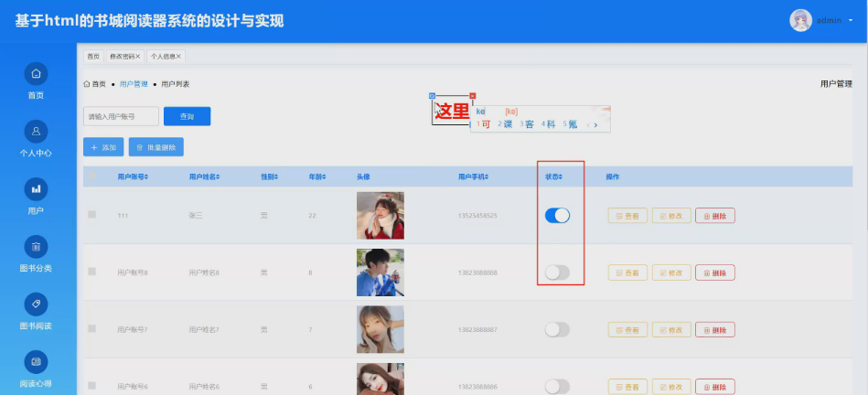Sort by the 用户手机 column arrows
The image size is (868, 395).
tap(488, 177)
